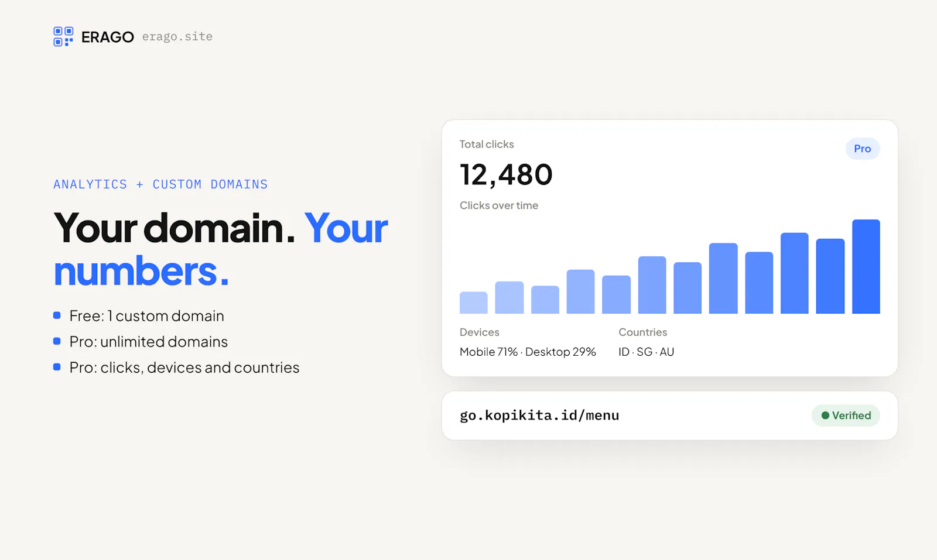Open the erago.site link
This screenshot has width=937, height=560.
pos(177,36)
